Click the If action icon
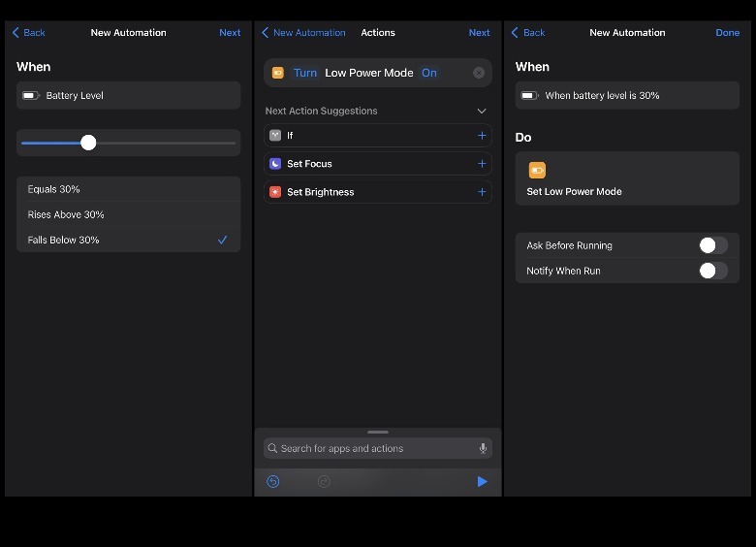756x547 pixels. (275, 136)
